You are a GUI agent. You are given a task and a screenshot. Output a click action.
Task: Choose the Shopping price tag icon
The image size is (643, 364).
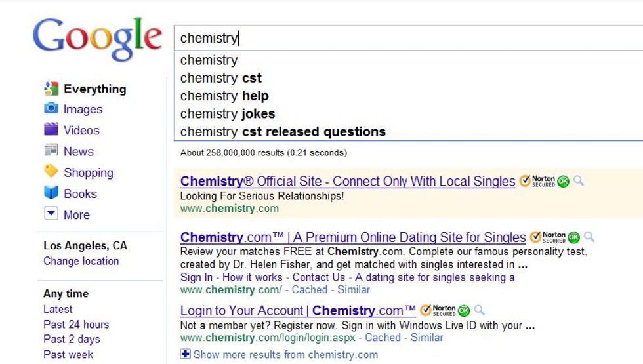[51, 171]
